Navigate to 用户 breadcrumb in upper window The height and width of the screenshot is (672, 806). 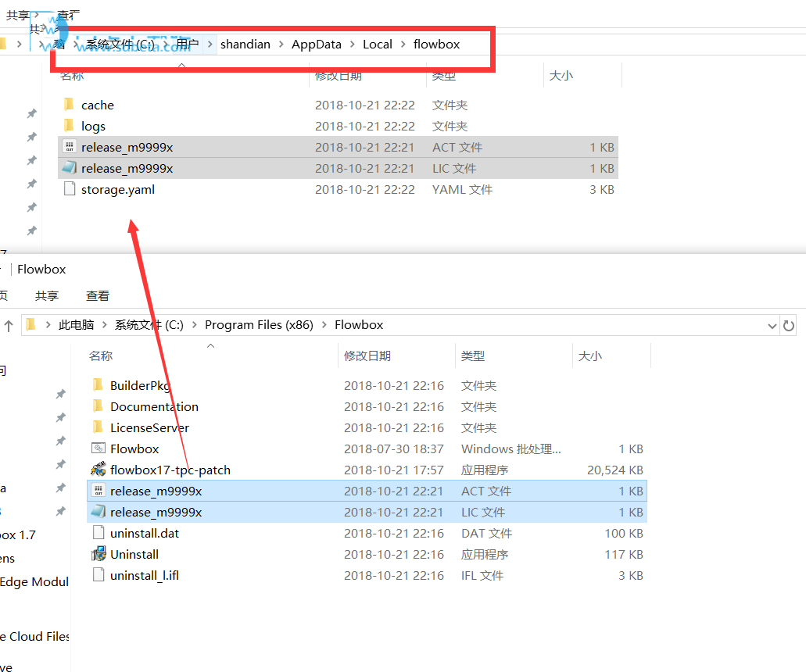[188, 45]
